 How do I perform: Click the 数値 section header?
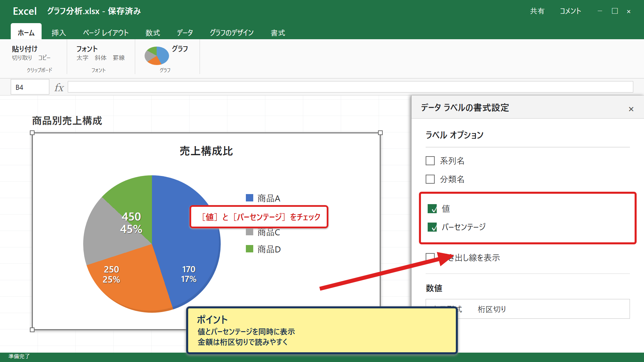(x=434, y=288)
